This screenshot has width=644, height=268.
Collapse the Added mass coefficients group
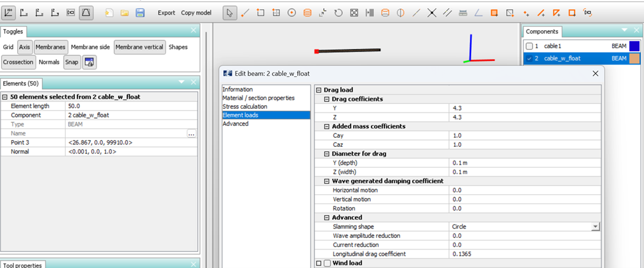[327, 127]
